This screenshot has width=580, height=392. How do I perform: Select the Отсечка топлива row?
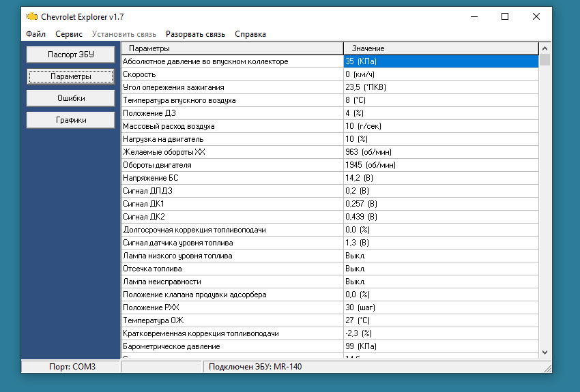[x=330, y=269]
